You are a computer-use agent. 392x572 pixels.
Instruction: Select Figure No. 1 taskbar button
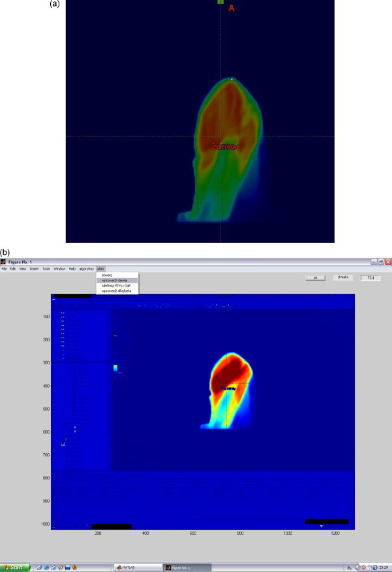[x=187, y=567]
